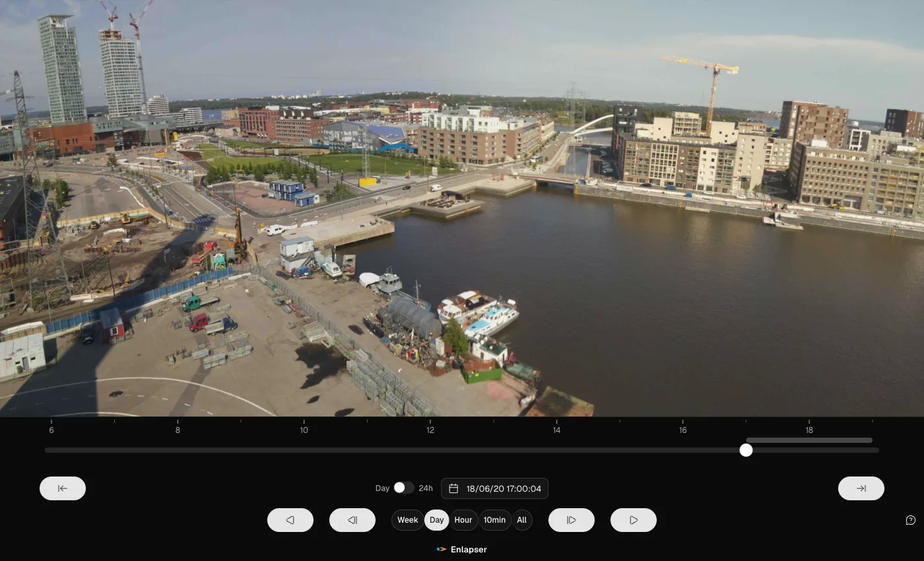Click the 12 hour label on timeline

tap(430, 430)
